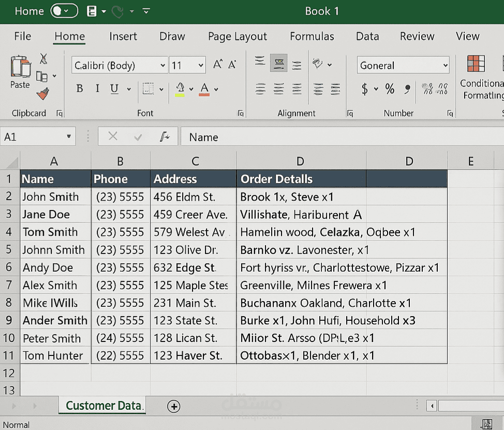Align text right
The height and width of the screenshot is (430, 504).
pos(297,89)
